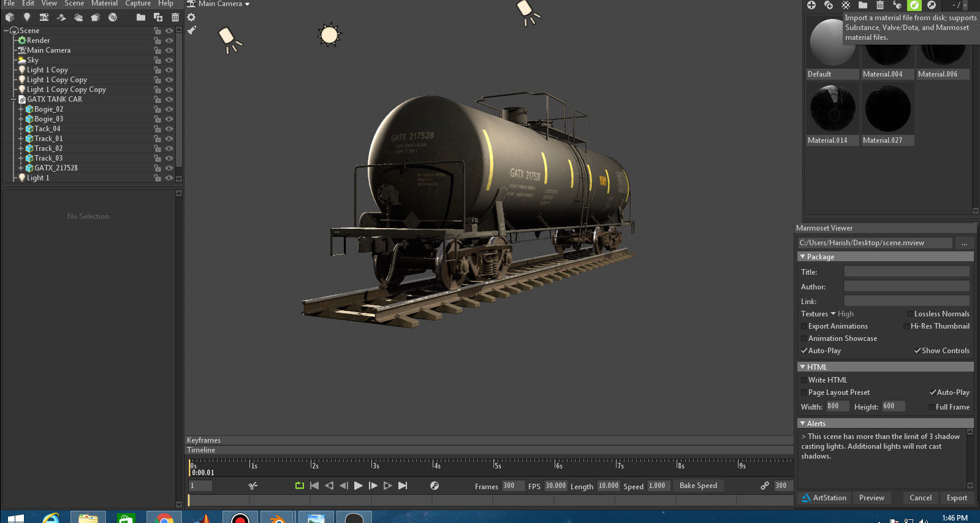Click the Bake Speed button
Image resolution: width=980 pixels, height=523 pixels.
pyautogui.click(x=698, y=486)
